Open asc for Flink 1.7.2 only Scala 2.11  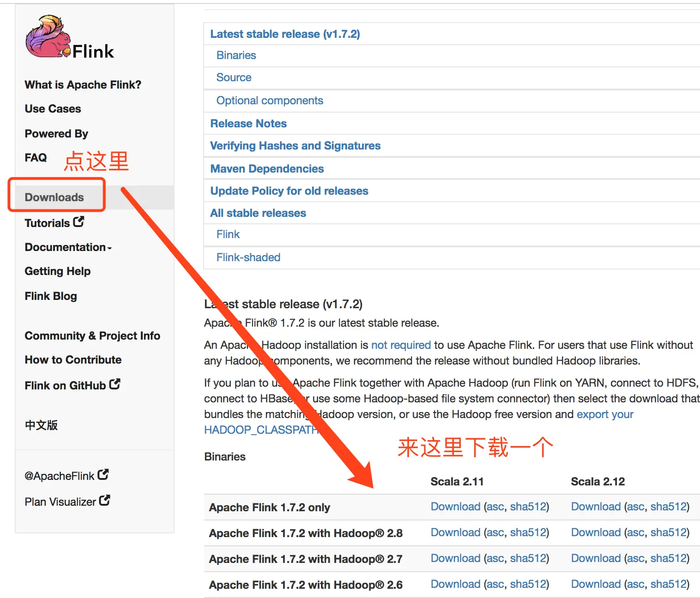[495, 507]
